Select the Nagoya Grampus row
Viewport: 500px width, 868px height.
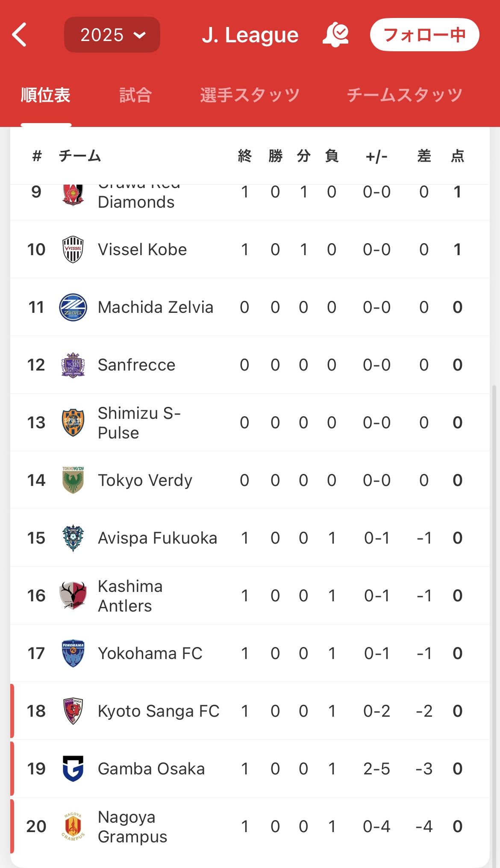pos(250,827)
